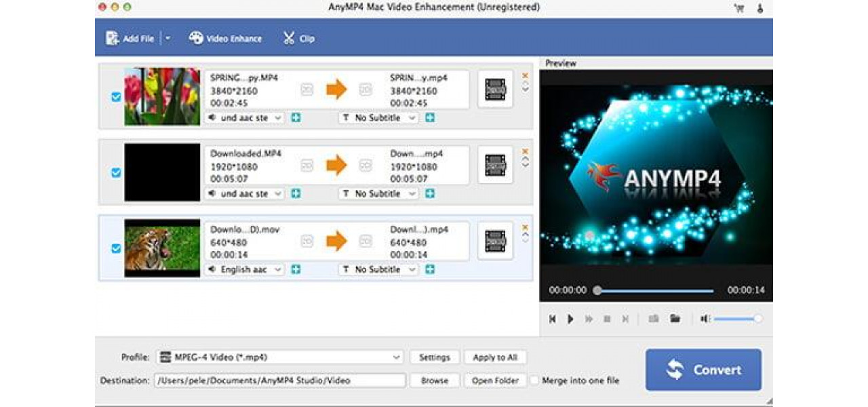Open audio track dropdown for Downloaded.MP4
This screenshot has height=407, width=868.
245,194
